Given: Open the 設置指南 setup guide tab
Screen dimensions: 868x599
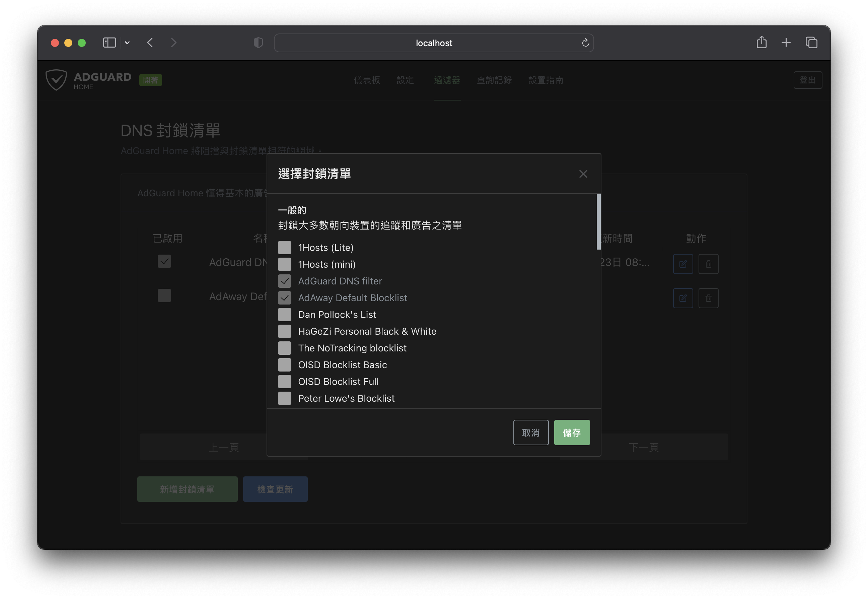Looking at the screenshot, I should pyautogui.click(x=546, y=80).
